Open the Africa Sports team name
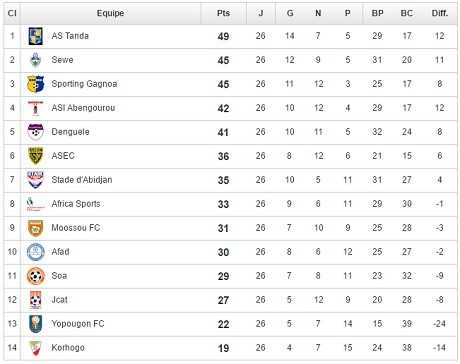The height and width of the screenshot is (364, 460). (x=76, y=204)
